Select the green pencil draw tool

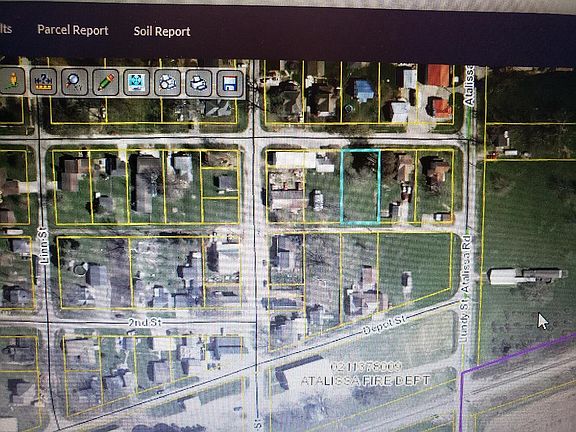(x=105, y=82)
